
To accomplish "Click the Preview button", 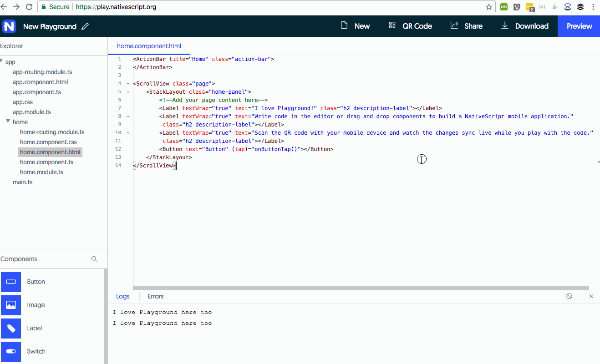I will (579, 26).
